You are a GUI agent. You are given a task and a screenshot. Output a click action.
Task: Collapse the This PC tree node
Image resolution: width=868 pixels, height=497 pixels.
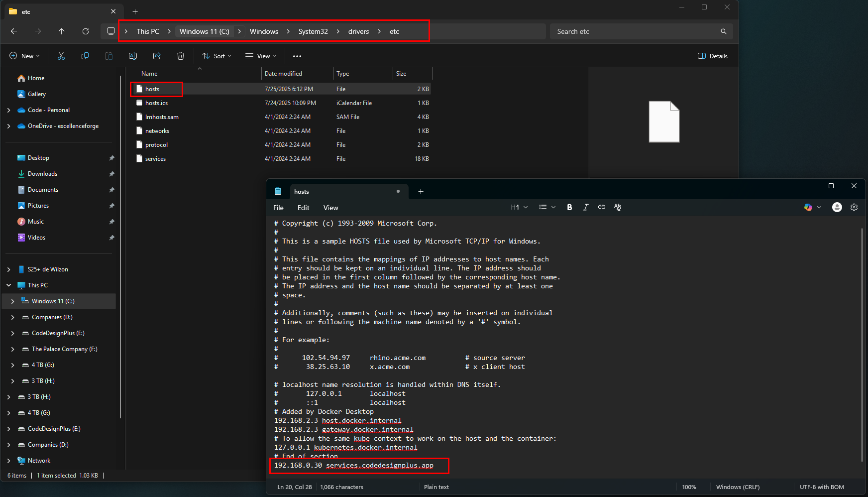9,285
